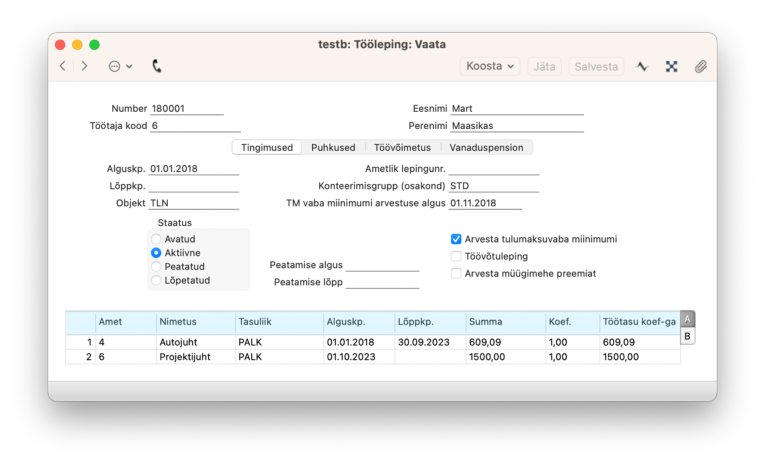The image size is (765, 465).
Task: Click row number 1 in table
Action: (81, 342)
